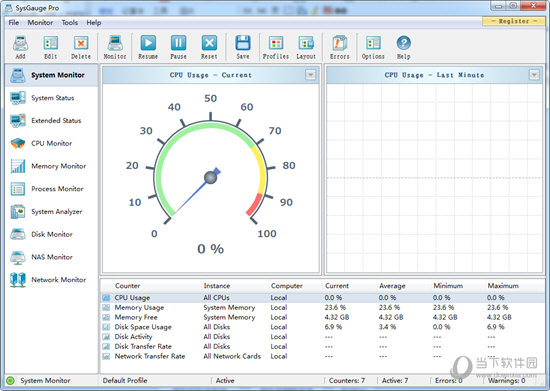
Task: Sort by the Instance column header
Action: click(217, 286)
